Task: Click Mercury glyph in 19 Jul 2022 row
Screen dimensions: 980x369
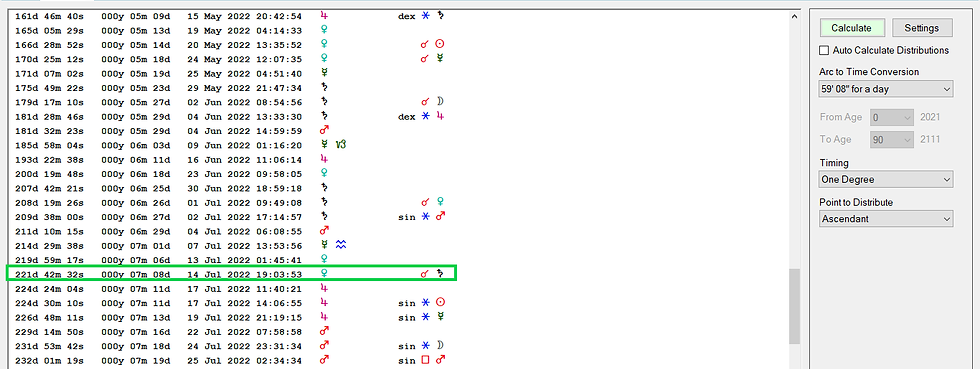Action: pyautogui.click(x=440, y=317)
